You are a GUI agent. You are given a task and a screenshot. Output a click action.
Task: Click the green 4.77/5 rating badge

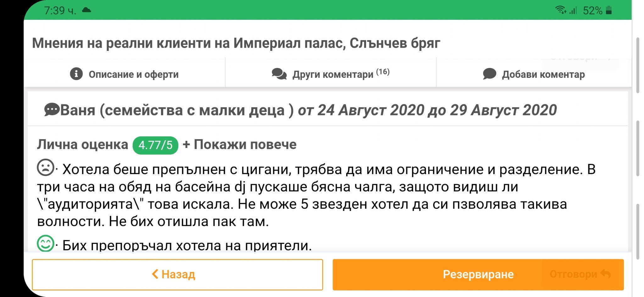(155, 145)
